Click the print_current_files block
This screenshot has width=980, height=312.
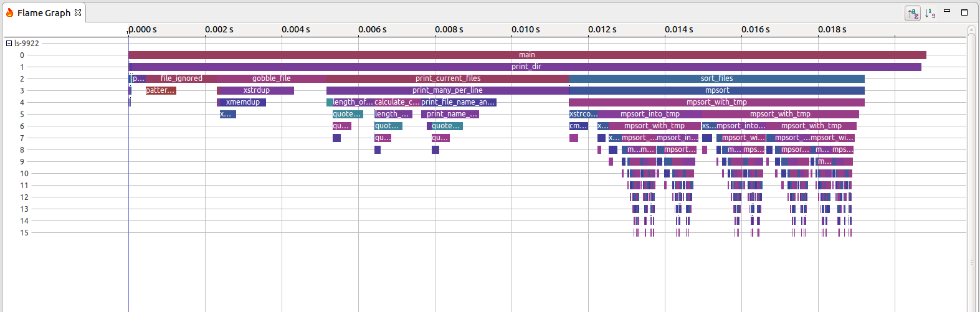pyautogui.click(x=447, y=78)
